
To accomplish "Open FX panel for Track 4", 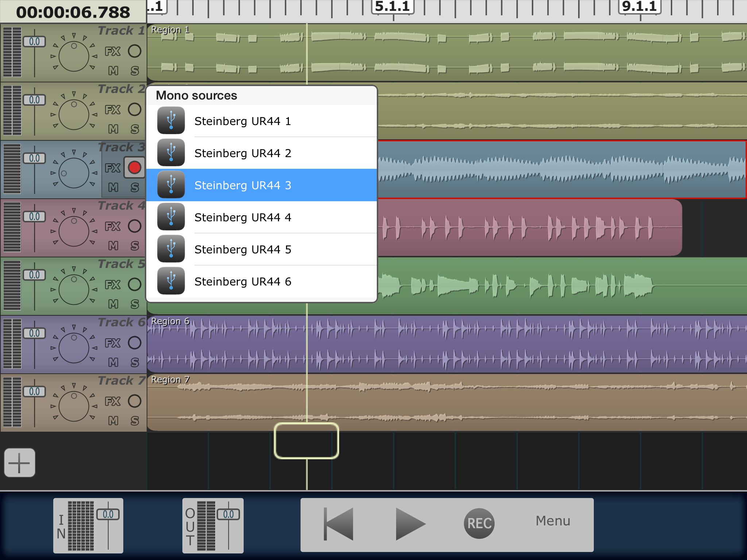I will (113, 226).
